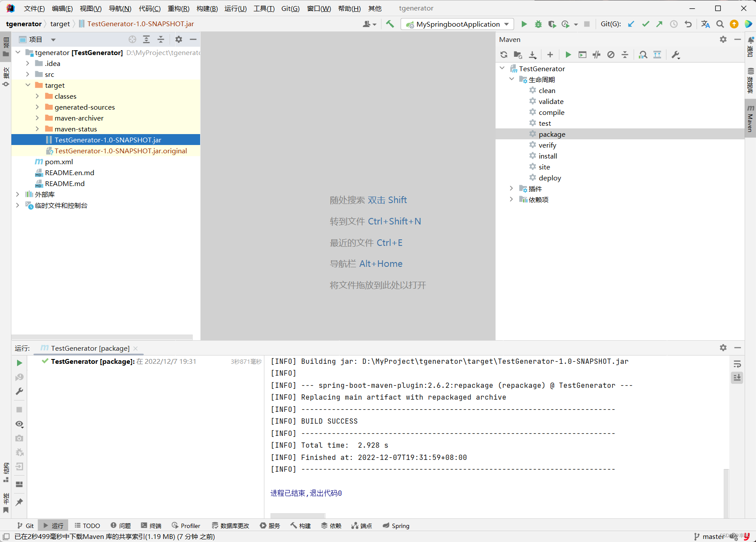Select the install lifecycle goal
Screen dimensions: 756x542
[x=548, y=156]
